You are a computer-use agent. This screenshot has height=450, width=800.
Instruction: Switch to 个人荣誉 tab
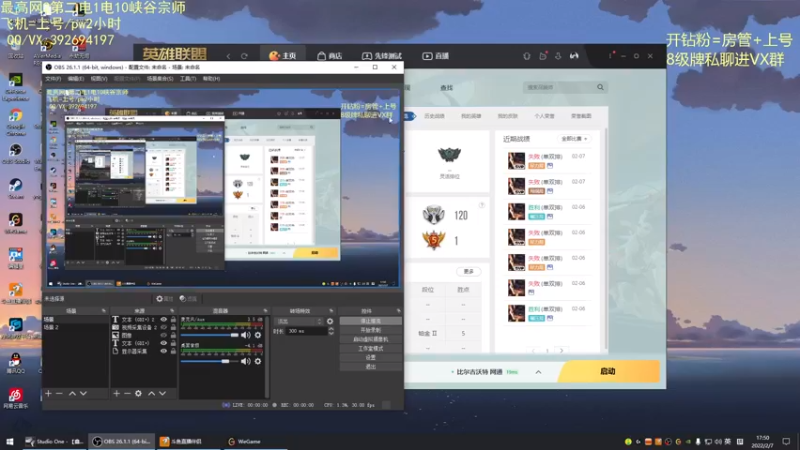click(544, 116)
